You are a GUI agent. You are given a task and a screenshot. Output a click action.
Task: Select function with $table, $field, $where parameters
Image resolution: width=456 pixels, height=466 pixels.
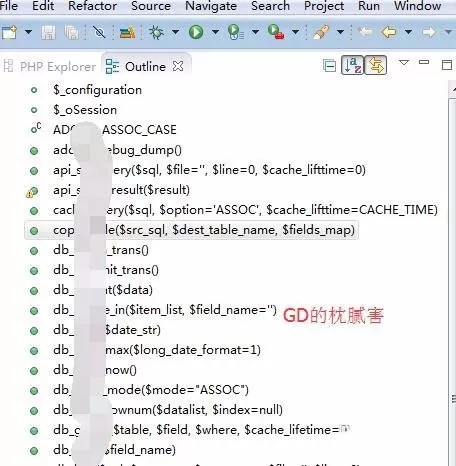click(x=202, y=430)
